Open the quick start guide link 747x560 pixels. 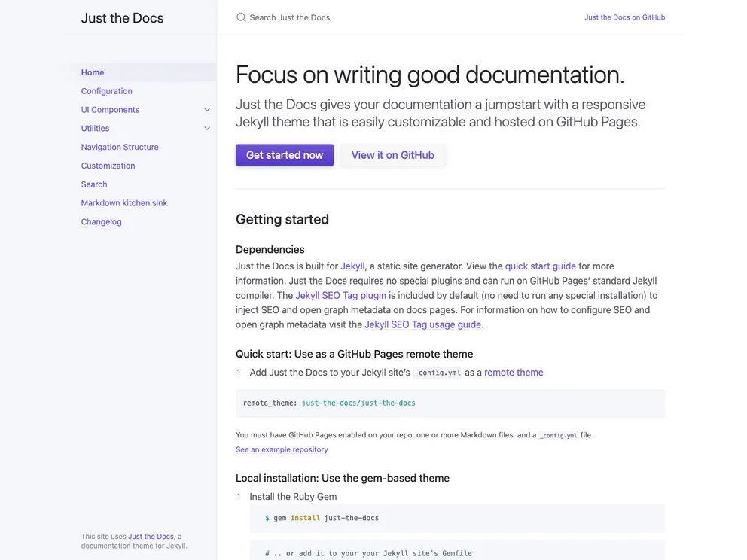pos(540,266)
